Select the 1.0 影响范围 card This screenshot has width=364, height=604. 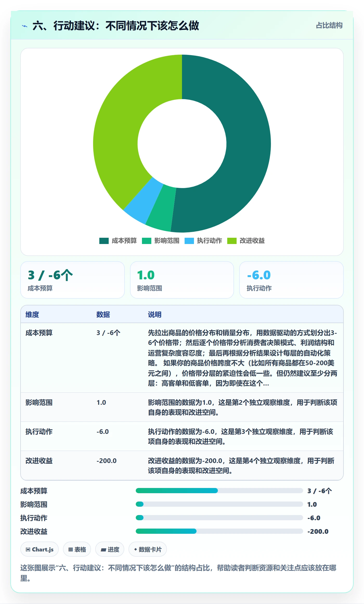(x=182, y=280)
